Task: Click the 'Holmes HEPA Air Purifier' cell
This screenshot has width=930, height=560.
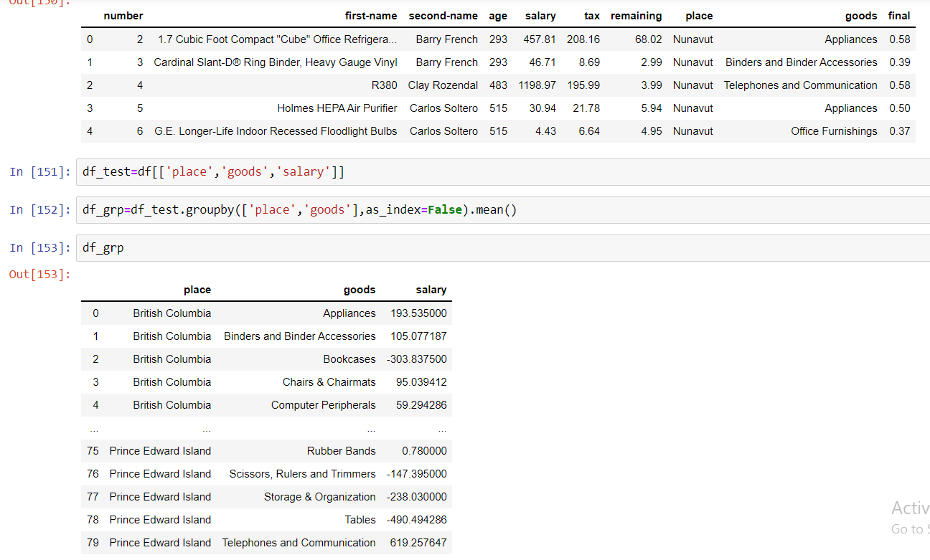Action: pyautogui.click(x=337, y=108)
